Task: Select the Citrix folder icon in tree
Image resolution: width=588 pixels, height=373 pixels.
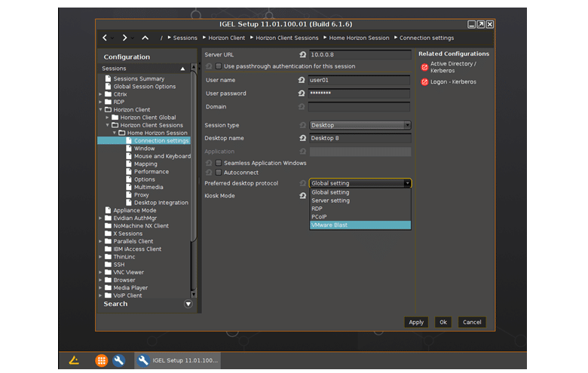Action: (x=108, y=94)
